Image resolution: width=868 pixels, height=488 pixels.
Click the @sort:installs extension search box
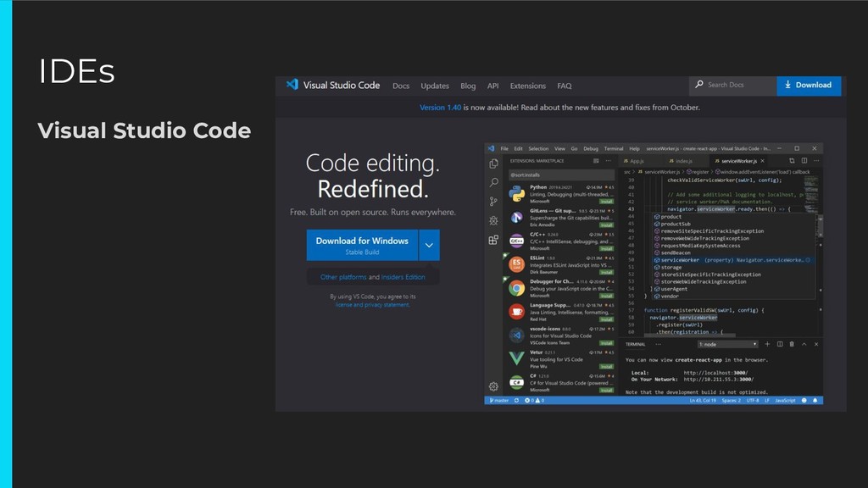pyautogui.click(x=561, y=175)
